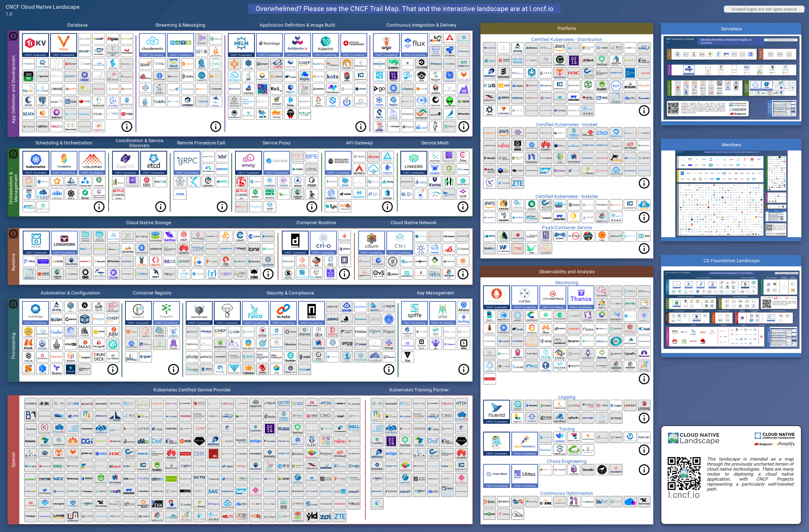Select the SPIRE logo
809x532 pixels.
pyautogui.click(x=443, y=313)
